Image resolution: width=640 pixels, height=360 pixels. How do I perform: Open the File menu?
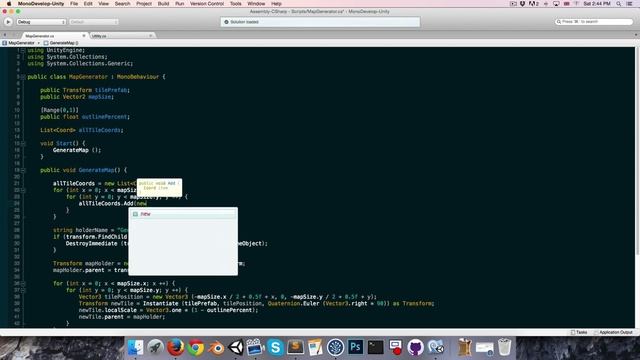pyautogui.click(x=74, y=4)
